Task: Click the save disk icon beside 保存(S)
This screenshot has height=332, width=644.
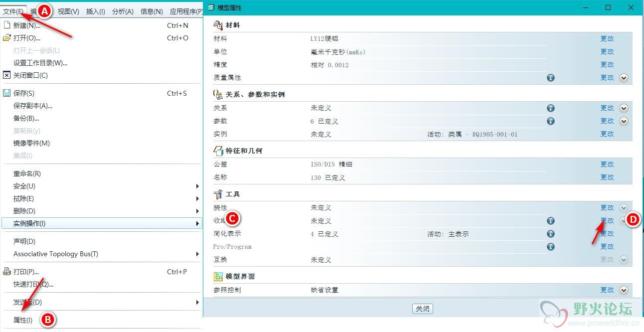Action: point(7,93)
